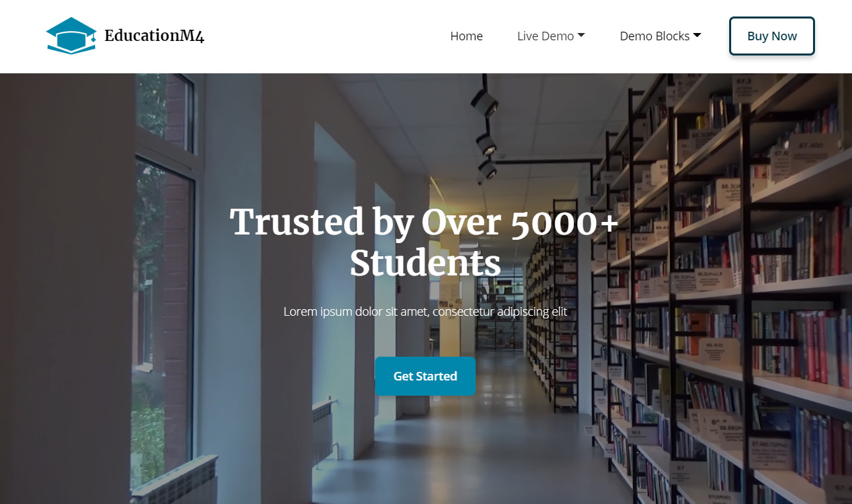Expand the caret arrow beside Demo Blocks

[697, 36]
